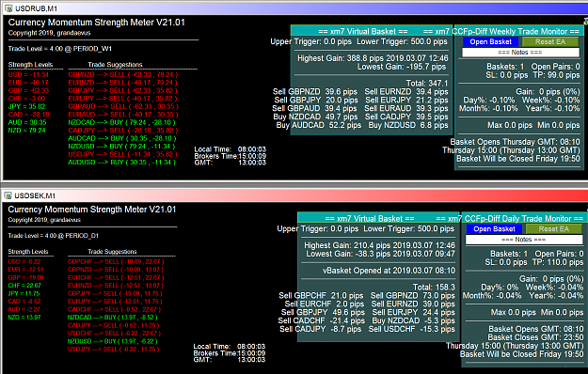Click the USDRUB,M1 chart window icon

click(8, 8)
